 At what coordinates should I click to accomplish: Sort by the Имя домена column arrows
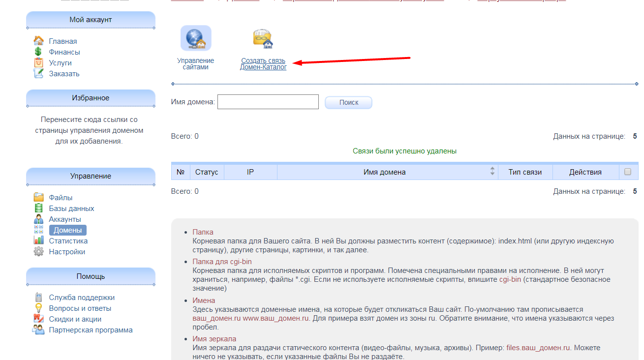[x=492, y=171]
